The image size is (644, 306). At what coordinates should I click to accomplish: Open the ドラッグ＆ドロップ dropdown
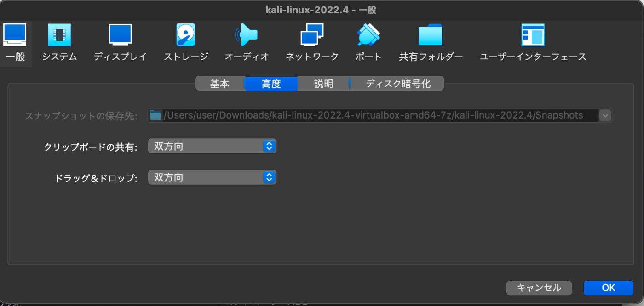(x=212, y=177)
